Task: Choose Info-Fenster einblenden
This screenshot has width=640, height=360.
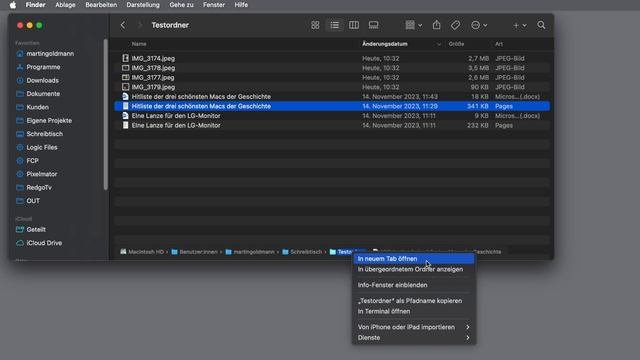Action: [x=414, y=285]
